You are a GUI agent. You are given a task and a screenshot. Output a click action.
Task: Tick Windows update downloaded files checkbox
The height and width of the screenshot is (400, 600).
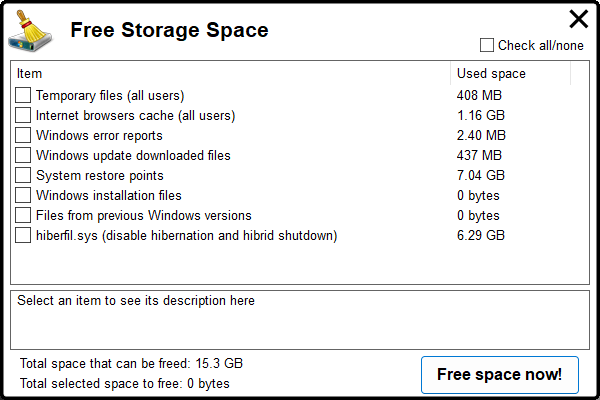tap(23, 155)
